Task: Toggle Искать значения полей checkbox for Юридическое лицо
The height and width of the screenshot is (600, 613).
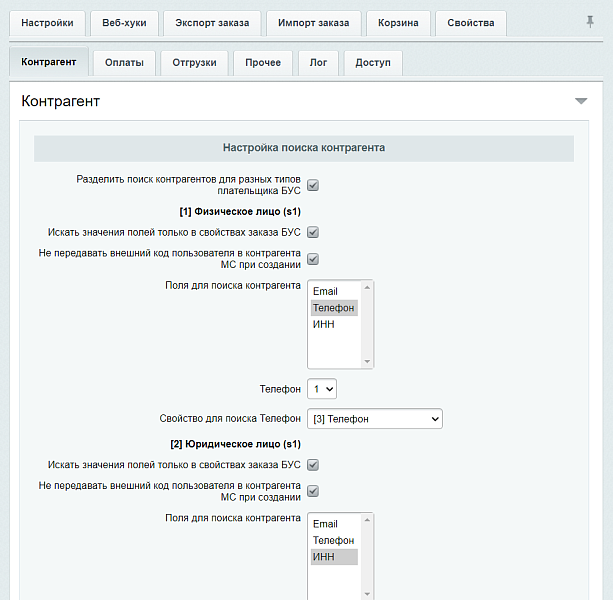Action: [313, 465]
